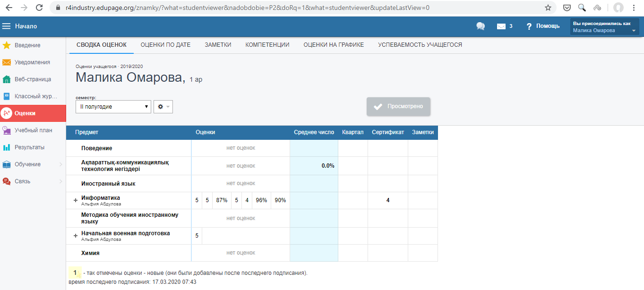The height and width of the screenshot is (290, 644).
Task: Click the star icon for Введение
Action: 7,45
